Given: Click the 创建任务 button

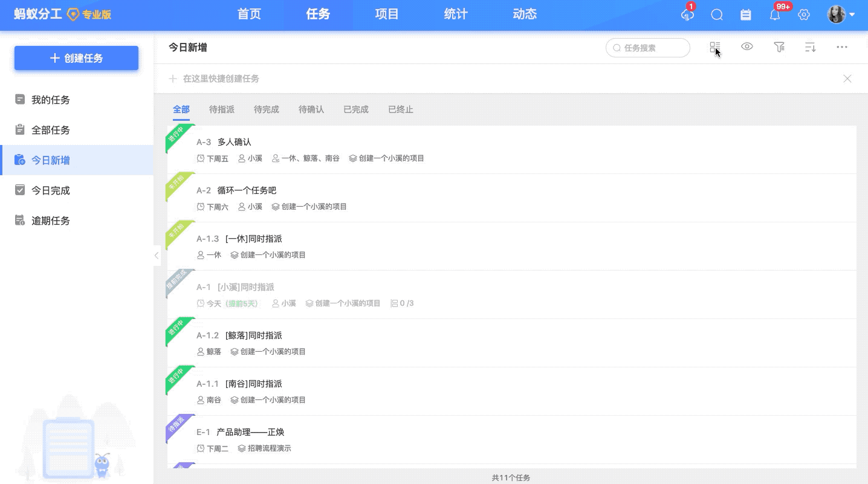Looking at the screenshot, I should 76,58.
